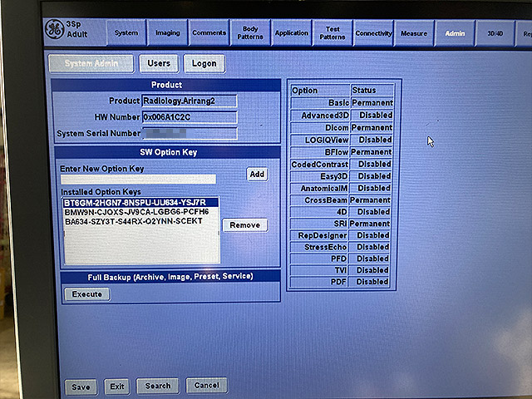The width and height of the screenshot is (532, 399).
Task: Open the Users sub-tab
Action: (x=159, y=63)
